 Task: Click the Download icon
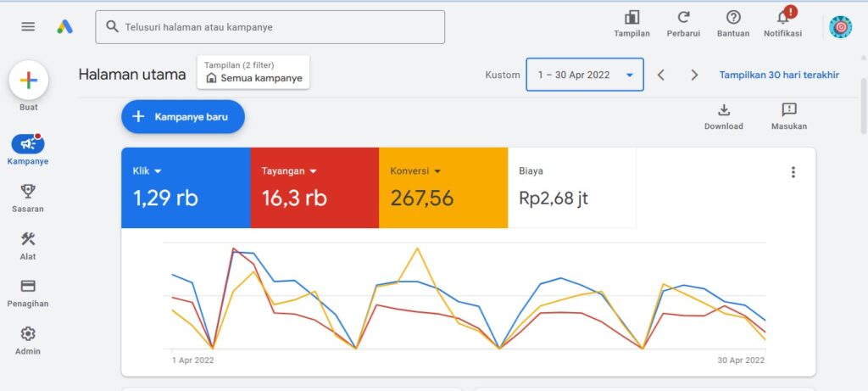pyautogui.click(x=723, y=110)
